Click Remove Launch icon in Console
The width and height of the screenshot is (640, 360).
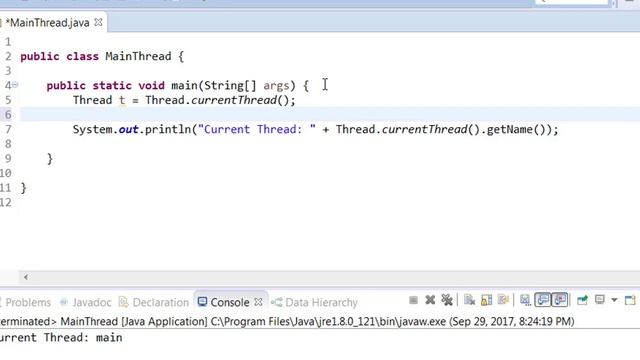pos(430,300)
